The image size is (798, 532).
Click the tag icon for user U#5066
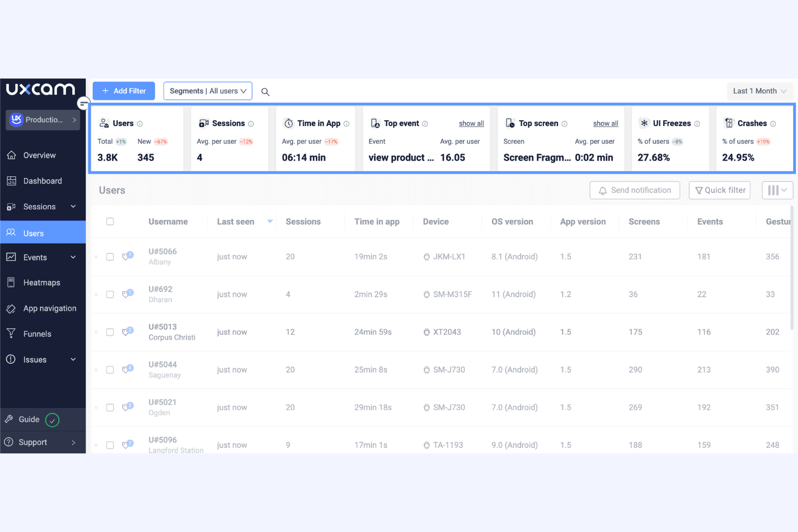tap(127, 256)
